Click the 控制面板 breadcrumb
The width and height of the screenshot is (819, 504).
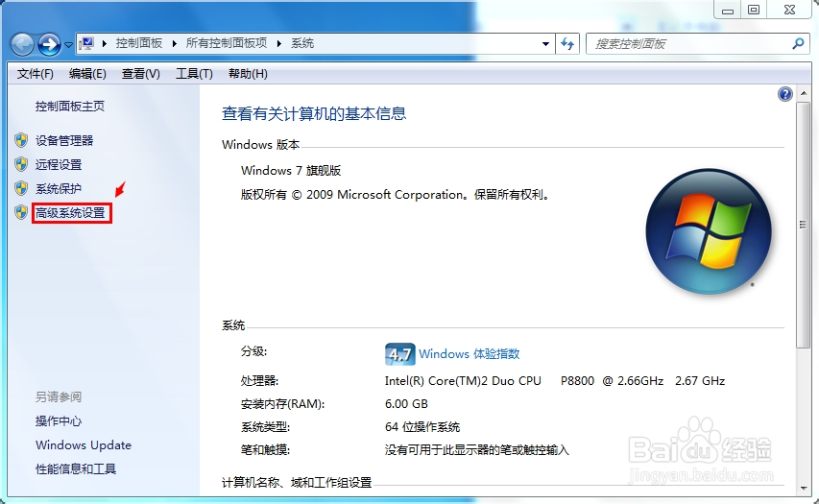tap(139, 43)
